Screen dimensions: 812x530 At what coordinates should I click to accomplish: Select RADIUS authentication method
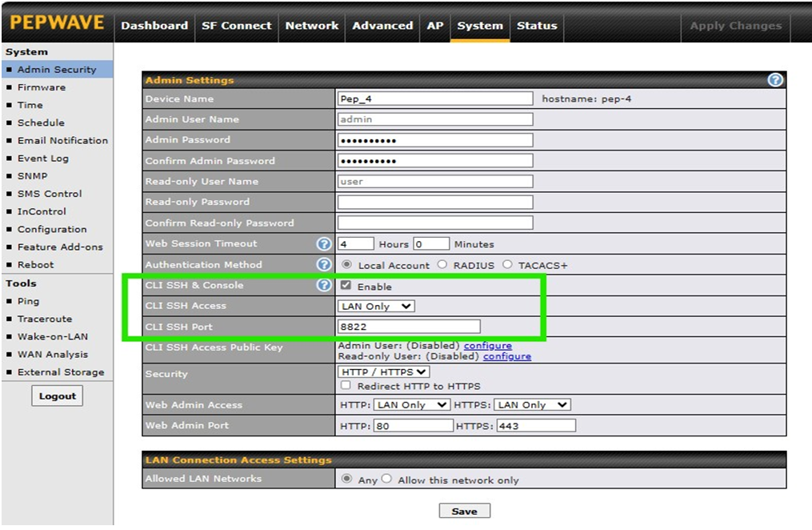point(442,265)
